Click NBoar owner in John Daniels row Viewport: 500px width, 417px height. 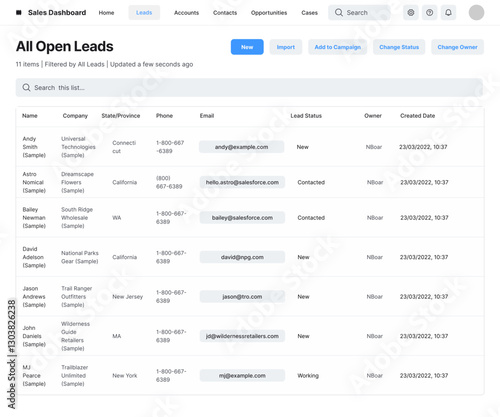pyautogui.click(x=375, y=336)
